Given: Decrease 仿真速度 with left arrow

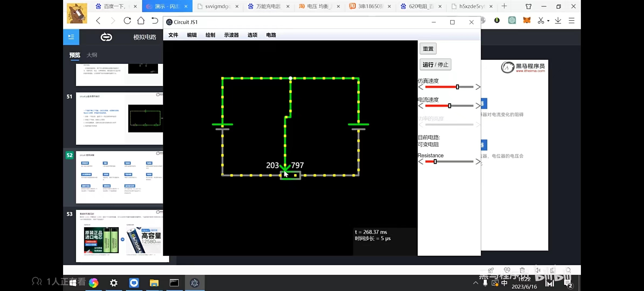Looking at the screenshot, I should tap(421, 87).
